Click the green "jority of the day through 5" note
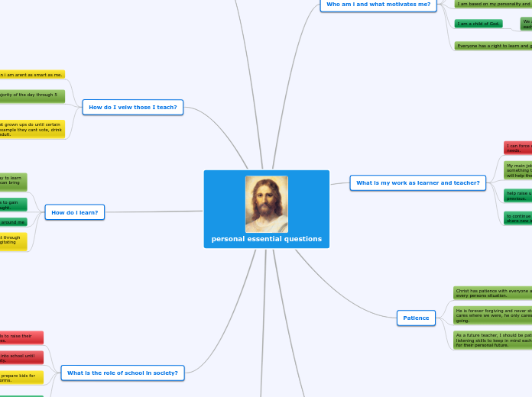This screenshot has width=532, height=397. [x=32, y=97]
